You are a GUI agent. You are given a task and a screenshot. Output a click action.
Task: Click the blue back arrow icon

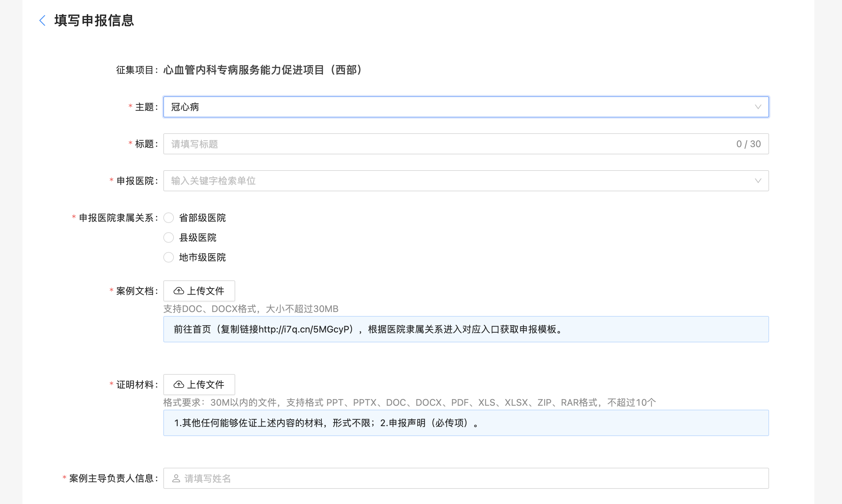43,20
